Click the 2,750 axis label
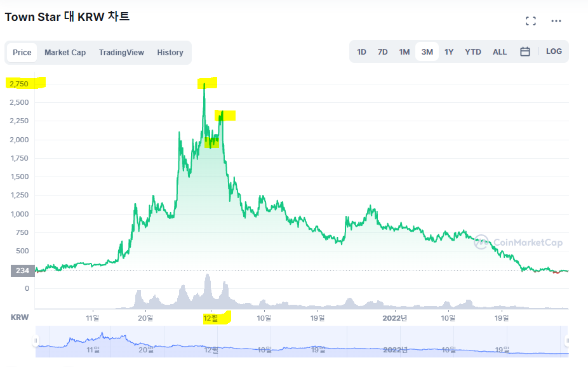Image resolution: width=588 pixels, height=367 pixels. pyautogui.click(x=19, y=84)
